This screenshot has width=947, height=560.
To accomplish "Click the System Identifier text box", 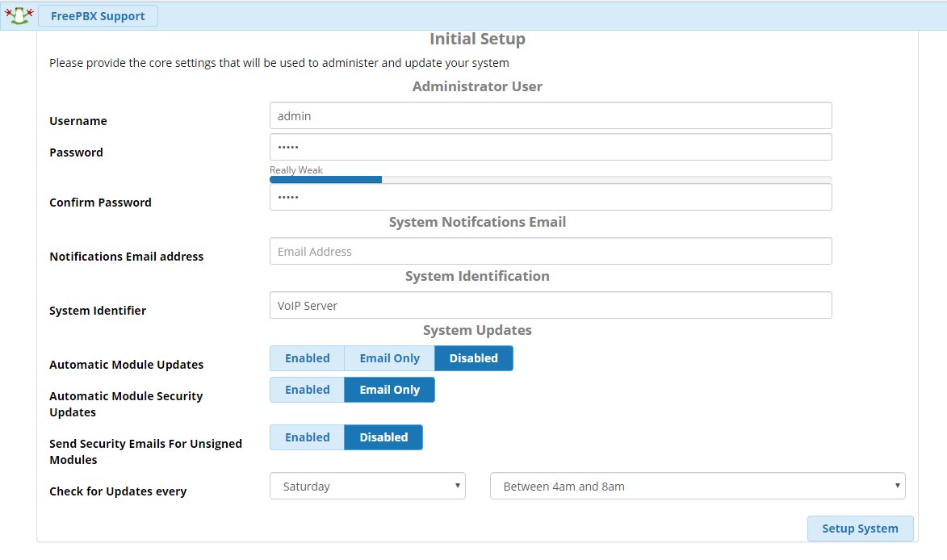I will [550, 305].
